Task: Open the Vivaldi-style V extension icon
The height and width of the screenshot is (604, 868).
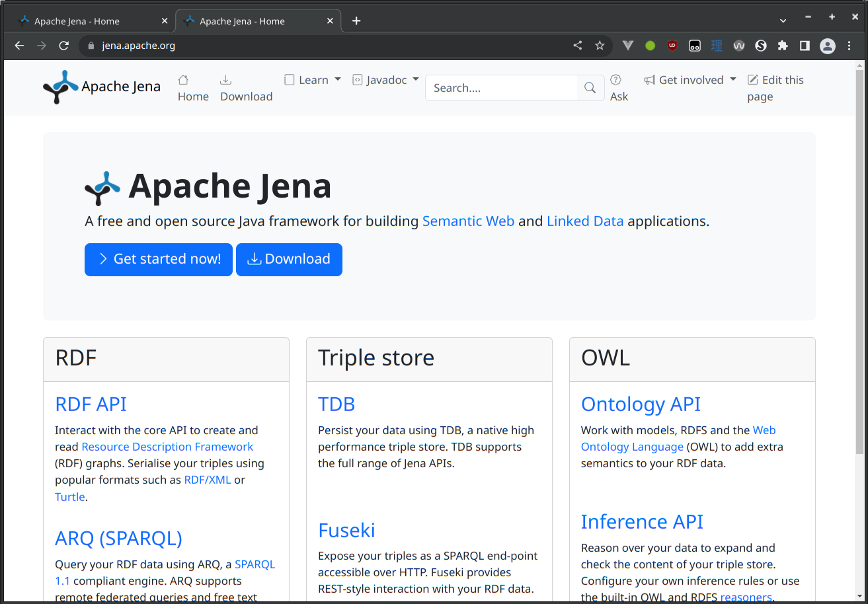Action: point(628,46)
